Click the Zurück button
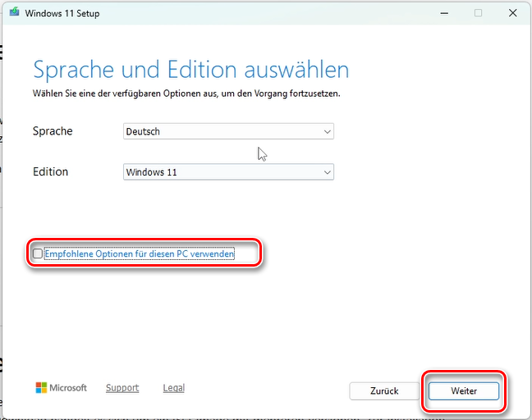 coord(384,390)
